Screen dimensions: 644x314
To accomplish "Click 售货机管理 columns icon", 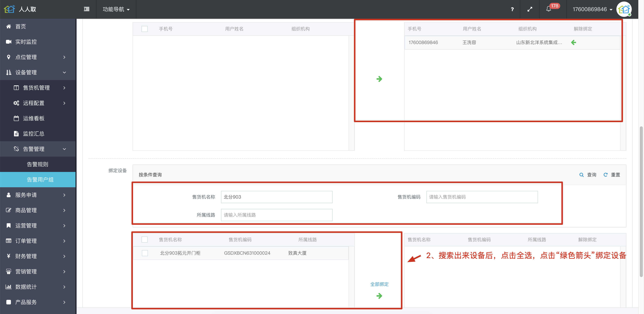I will [16, 88].
